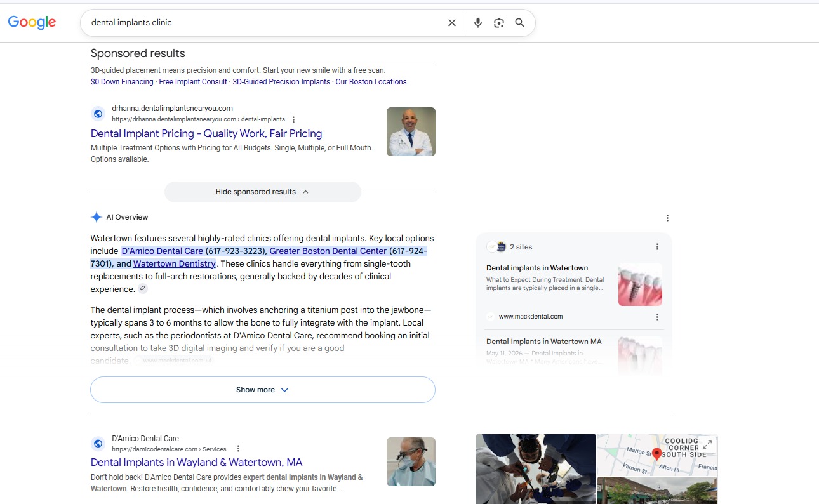
Task: Click the 'AI Overview' label text
Action: (127, 217)
